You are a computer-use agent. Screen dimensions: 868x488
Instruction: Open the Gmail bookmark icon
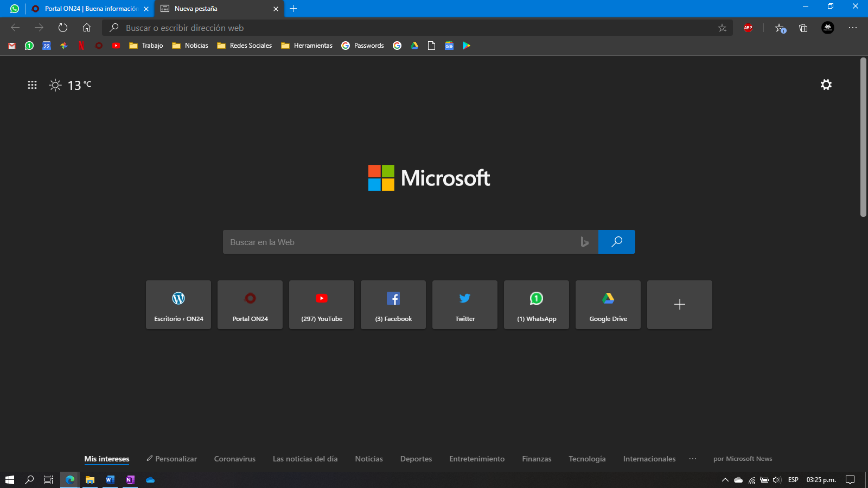click(12, 46)
